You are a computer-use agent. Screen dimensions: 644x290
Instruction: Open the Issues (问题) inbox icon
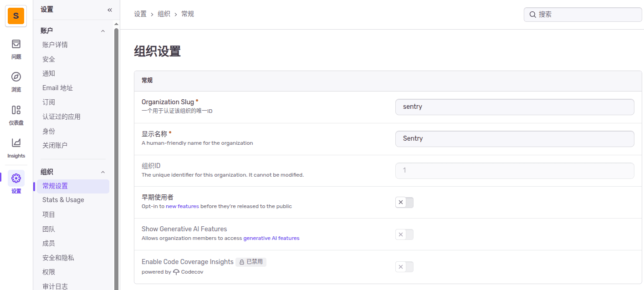tap(16, 44)
